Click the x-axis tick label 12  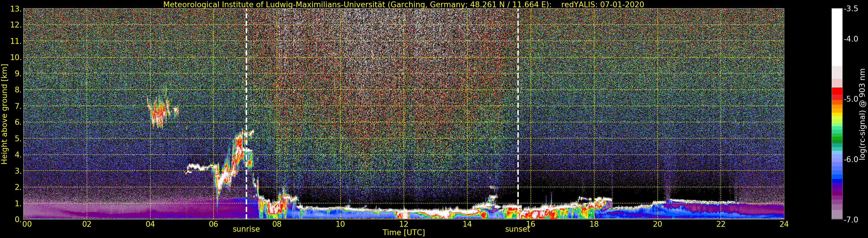coord(404,224)
